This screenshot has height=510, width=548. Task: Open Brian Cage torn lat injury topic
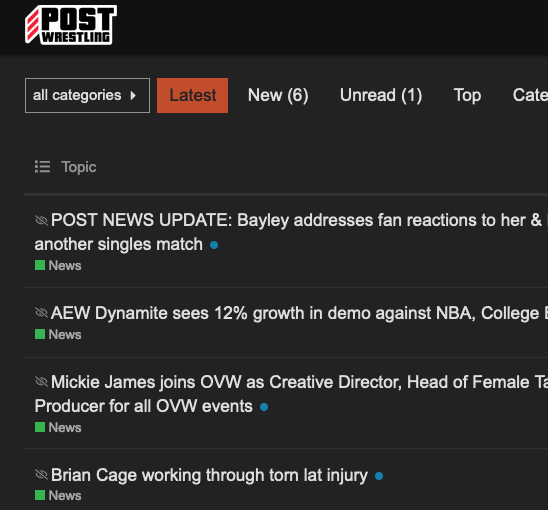point(209,475)
